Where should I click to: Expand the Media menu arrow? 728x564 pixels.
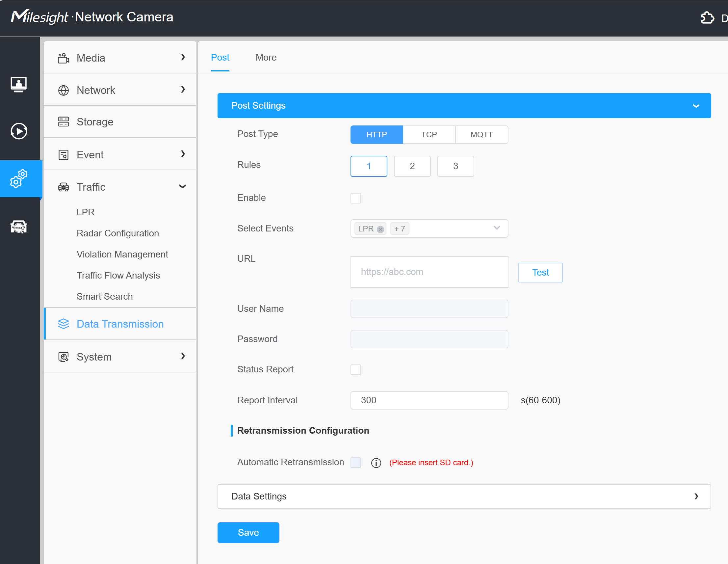183,57
